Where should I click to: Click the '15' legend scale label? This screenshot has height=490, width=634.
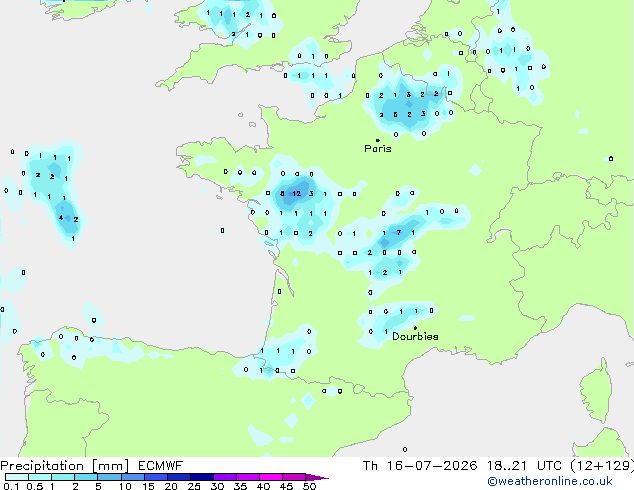(148, 486)
